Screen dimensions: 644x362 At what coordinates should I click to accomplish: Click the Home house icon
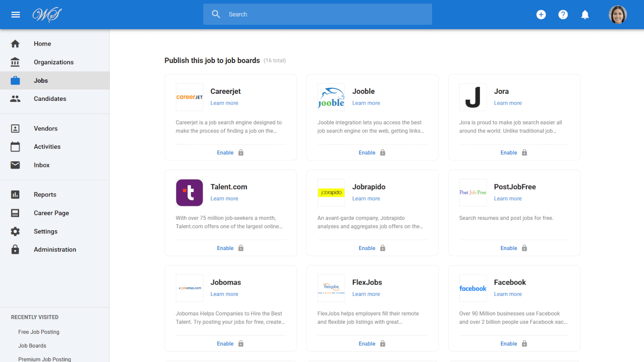click(x=15, y=44)
